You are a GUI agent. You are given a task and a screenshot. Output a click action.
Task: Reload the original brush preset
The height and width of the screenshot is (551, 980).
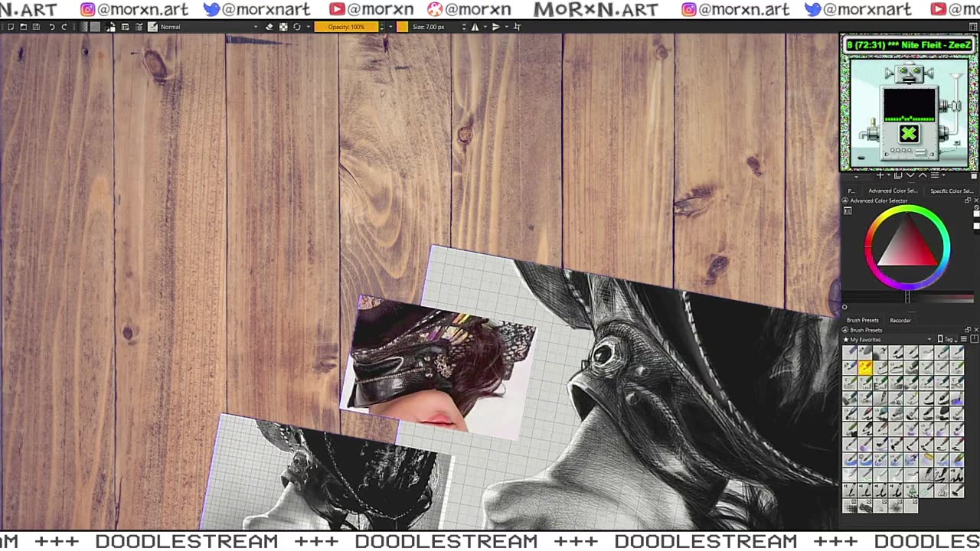[x=297, y=27]
